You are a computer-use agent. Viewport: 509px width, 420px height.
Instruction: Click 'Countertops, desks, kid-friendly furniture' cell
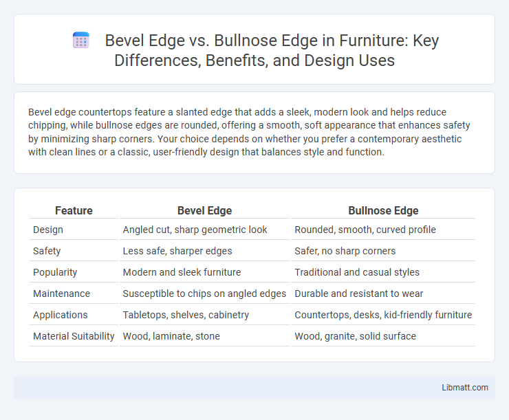tap(383, 315)
